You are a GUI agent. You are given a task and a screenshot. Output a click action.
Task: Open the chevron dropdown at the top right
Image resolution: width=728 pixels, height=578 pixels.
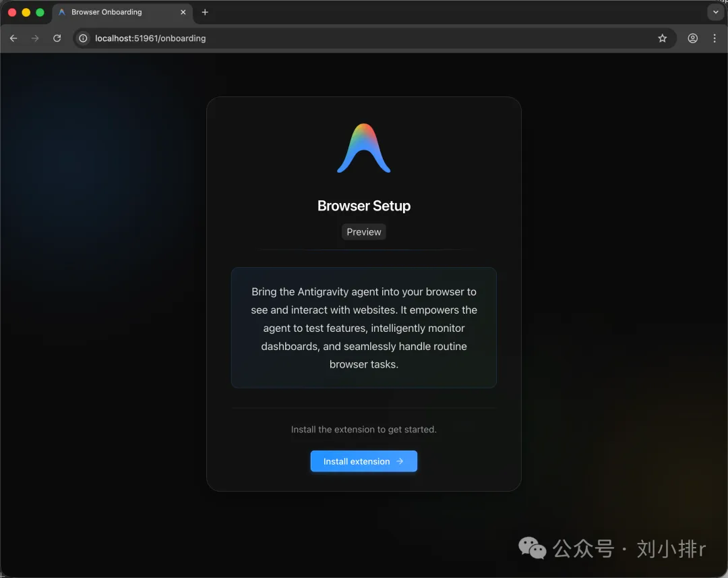coord(715,11)
